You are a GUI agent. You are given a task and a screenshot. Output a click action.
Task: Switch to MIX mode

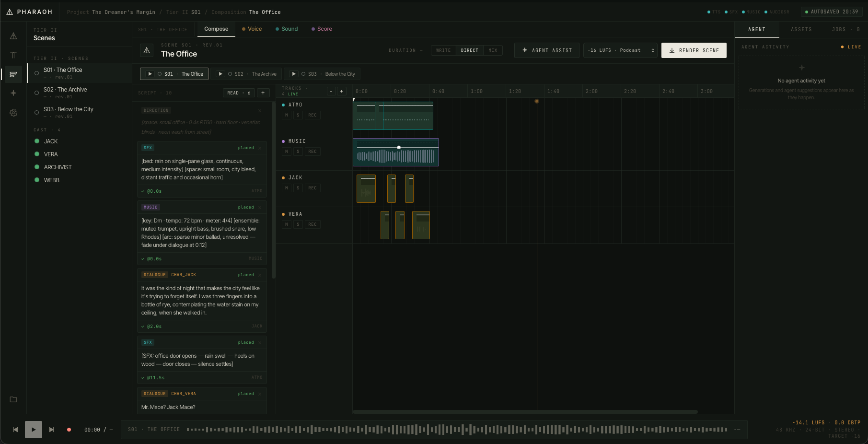point(493,50)
